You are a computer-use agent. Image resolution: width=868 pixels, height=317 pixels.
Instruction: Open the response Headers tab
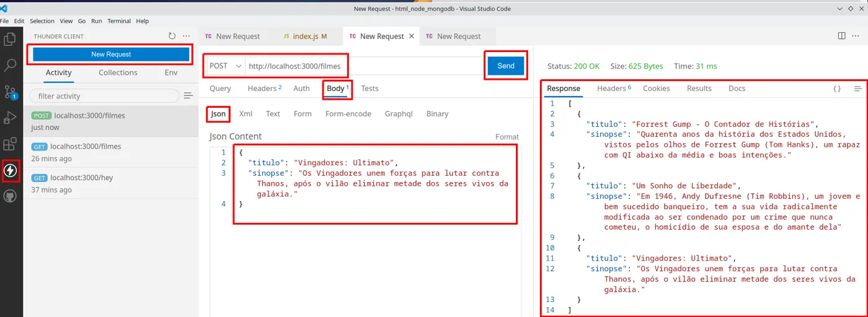(614, 89)
